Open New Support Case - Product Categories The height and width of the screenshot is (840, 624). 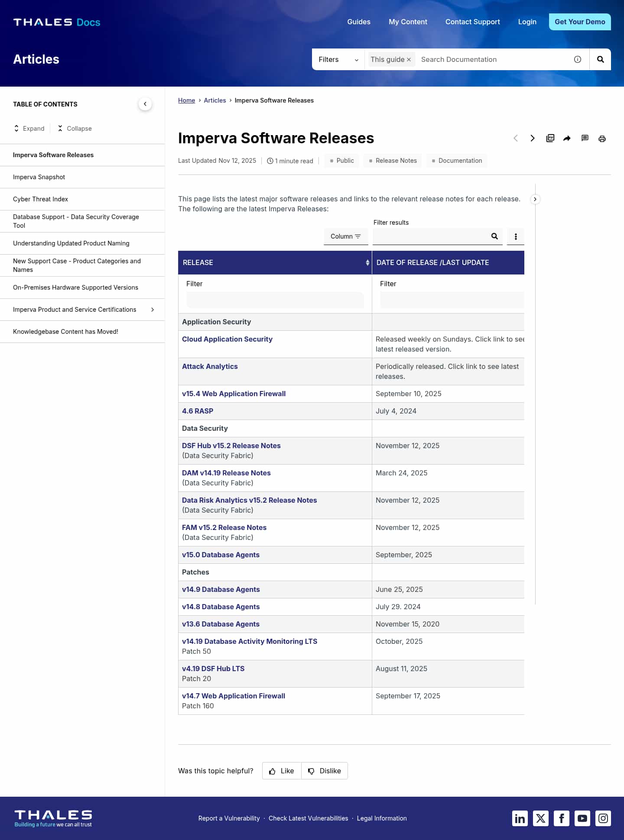coord(82,265)
